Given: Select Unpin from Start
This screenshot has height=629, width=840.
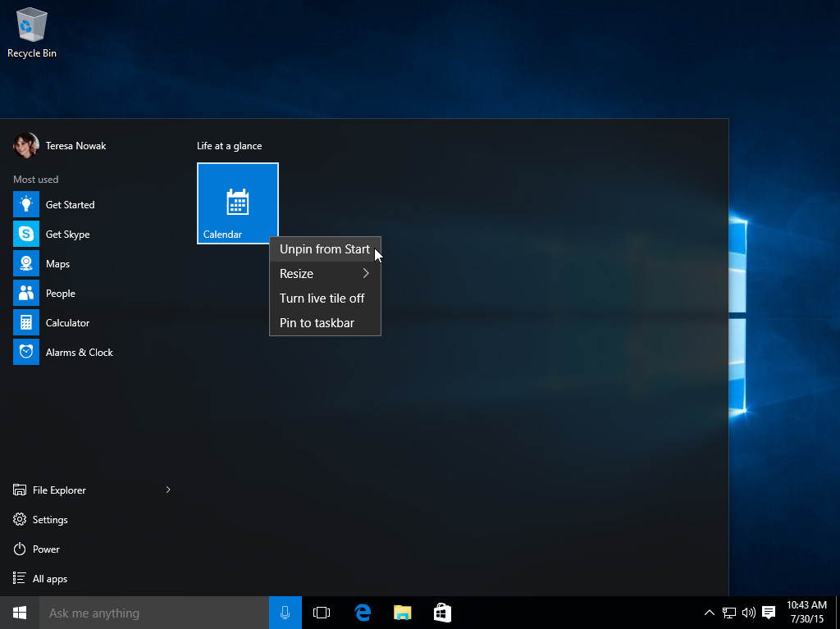Looking at the screenshot, I should point(325,249).
